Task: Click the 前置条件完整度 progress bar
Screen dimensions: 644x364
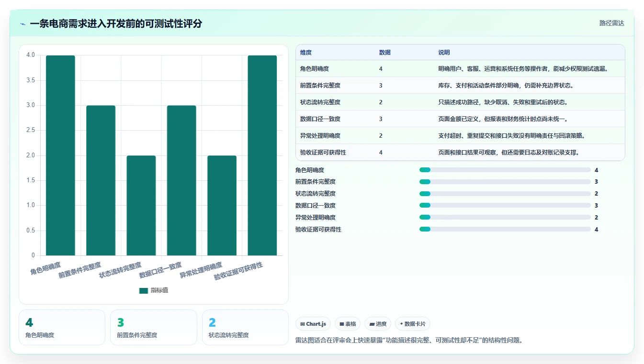Action: (x=505, y=182)
